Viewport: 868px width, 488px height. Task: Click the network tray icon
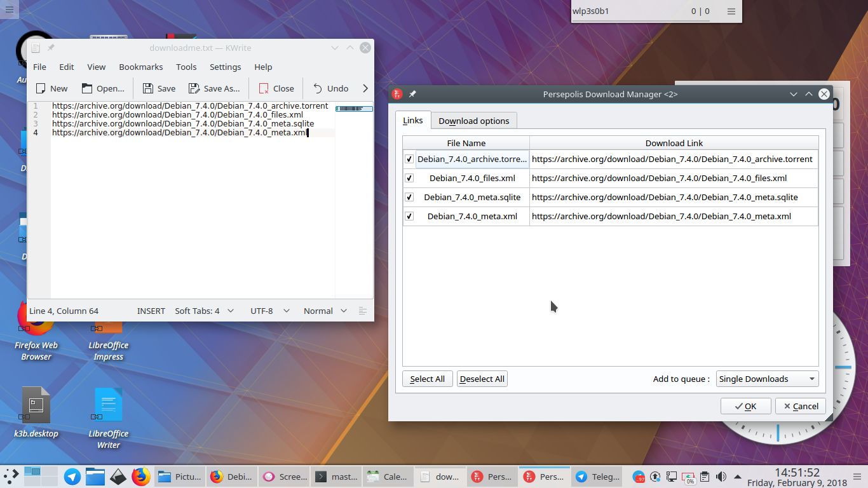point(671,476)
